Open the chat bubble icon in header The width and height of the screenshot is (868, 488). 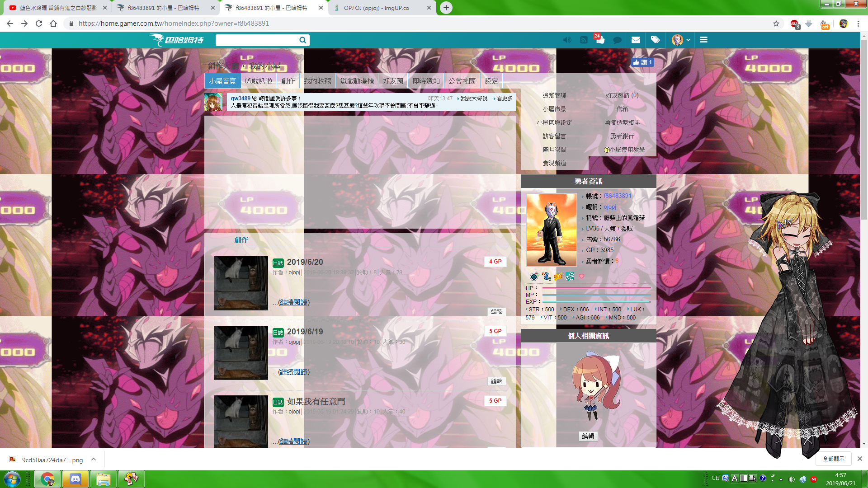(x=617, y=40)
